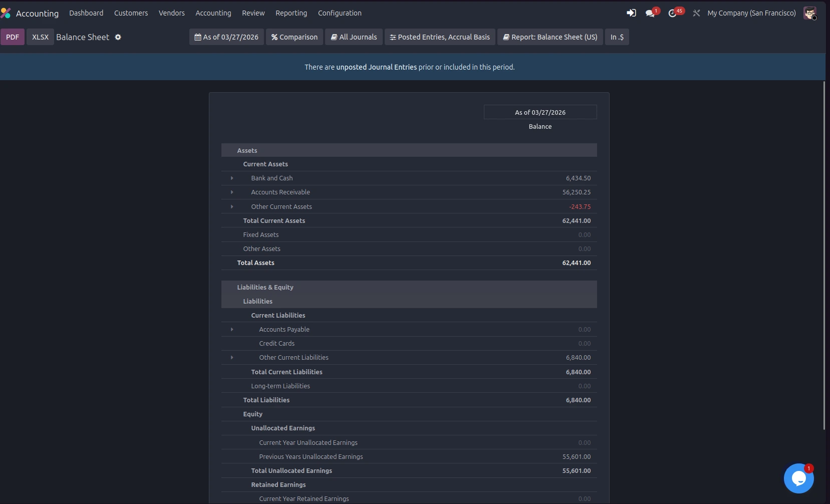Expand the Accounts Payable row
The width and height of the screenshot is (830, 504).
[232, 330]
